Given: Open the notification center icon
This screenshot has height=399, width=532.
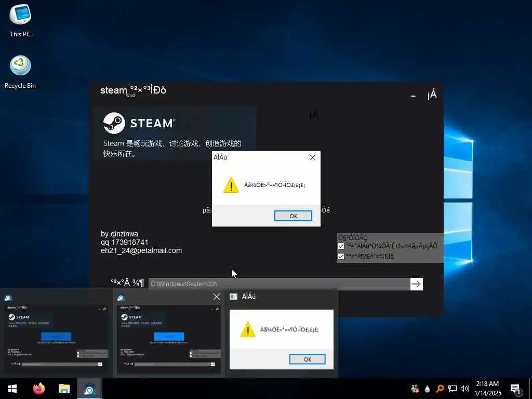Looking at the screenshot, I should click(515, 389).
